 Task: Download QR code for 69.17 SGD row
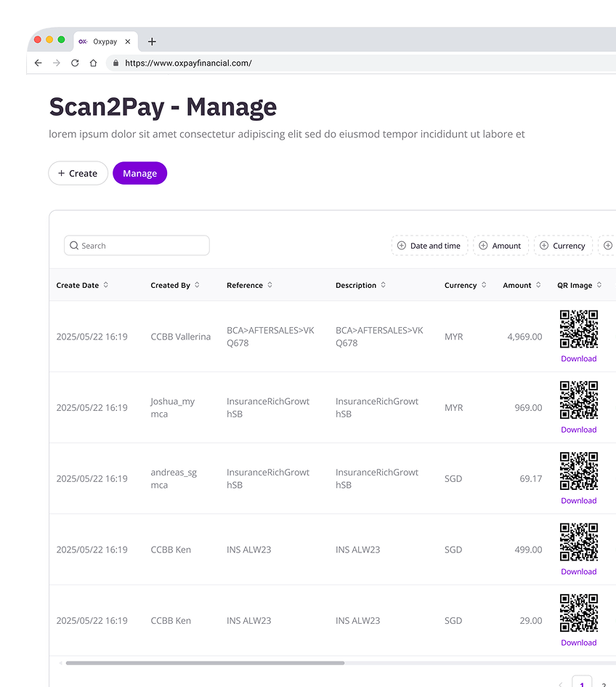coord(578,500)
